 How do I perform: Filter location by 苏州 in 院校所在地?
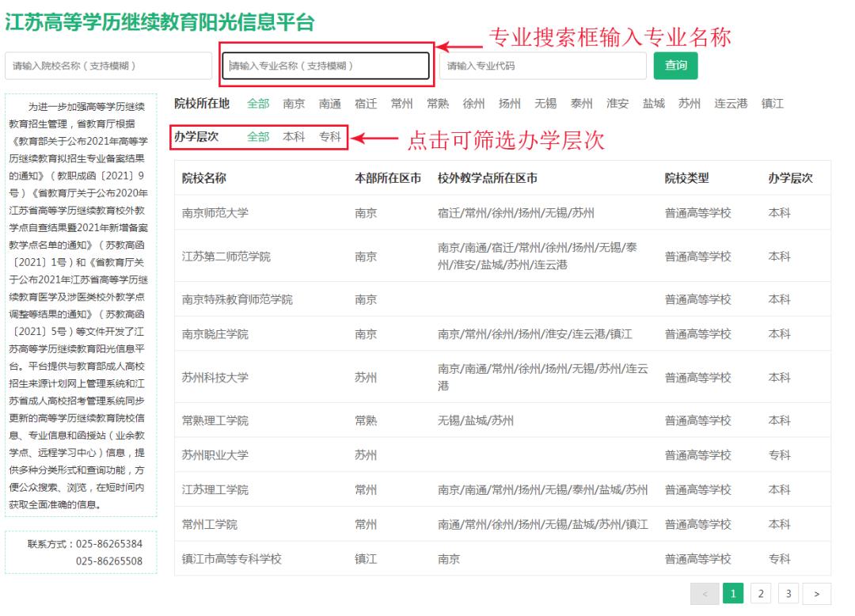point(690,104)
